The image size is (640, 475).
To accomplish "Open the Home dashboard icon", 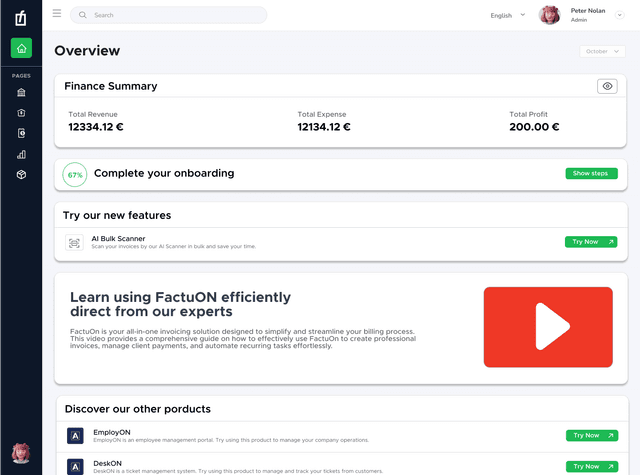I will click(21, 48).
